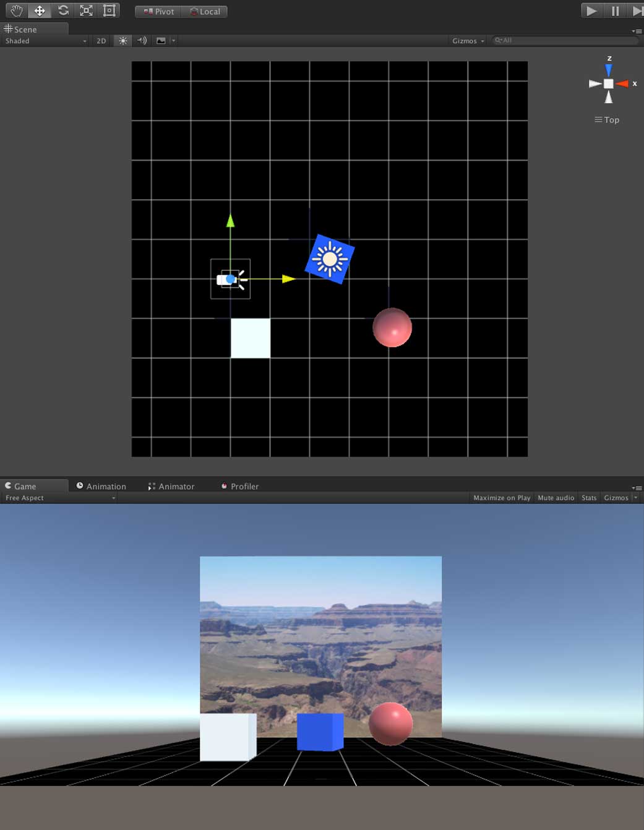This screenshot has width=644, height=830.
Task: Open the Shaded draw mode dropdown
Action: pos(46,41)
